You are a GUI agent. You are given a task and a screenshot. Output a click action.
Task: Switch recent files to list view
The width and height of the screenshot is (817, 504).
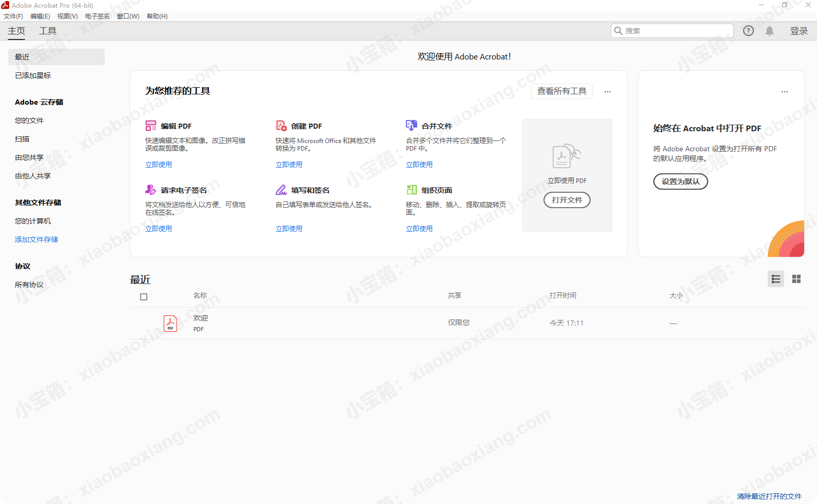[775, 279]
